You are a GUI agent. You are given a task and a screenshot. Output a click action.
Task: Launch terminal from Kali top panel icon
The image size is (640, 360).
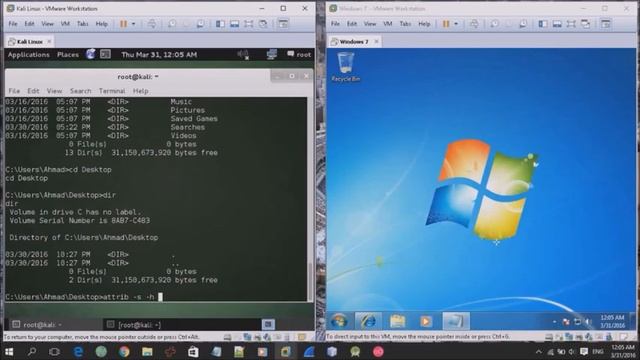(x=105, y=54)
